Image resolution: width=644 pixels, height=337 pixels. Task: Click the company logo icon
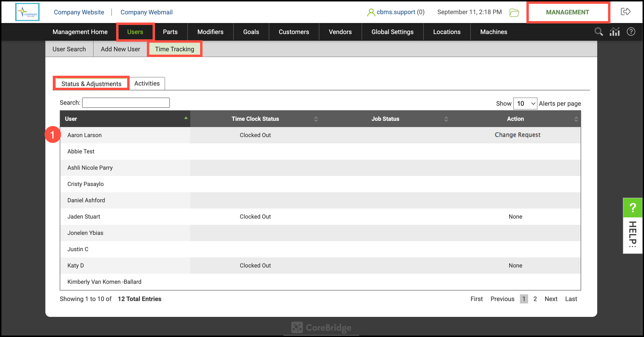coord(27,12)
